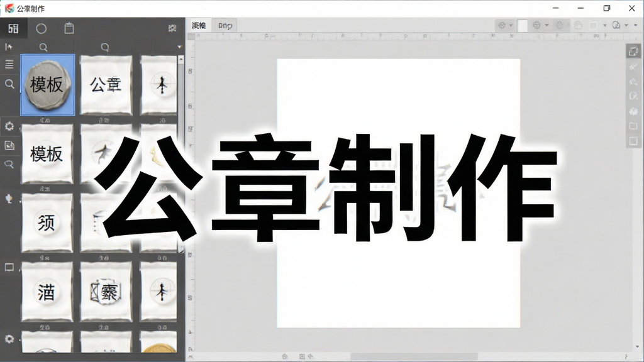
Task: Choose the 公章 template thumbnail
Action: pyautogui.click(x=106, y=85)
